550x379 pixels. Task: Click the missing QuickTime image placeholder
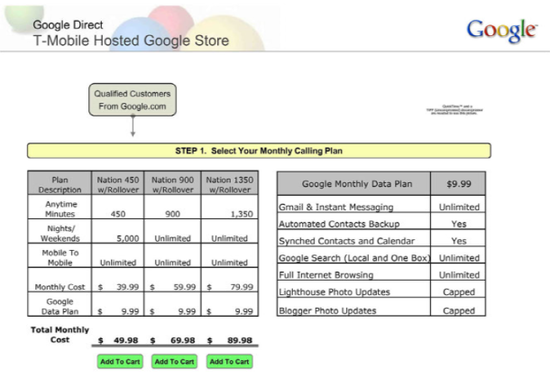pos(455,110)
